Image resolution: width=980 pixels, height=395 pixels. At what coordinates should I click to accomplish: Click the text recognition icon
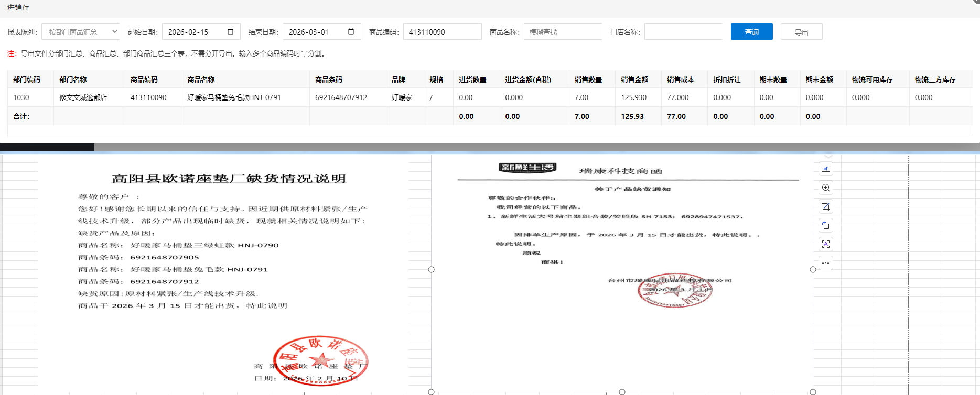826,244
